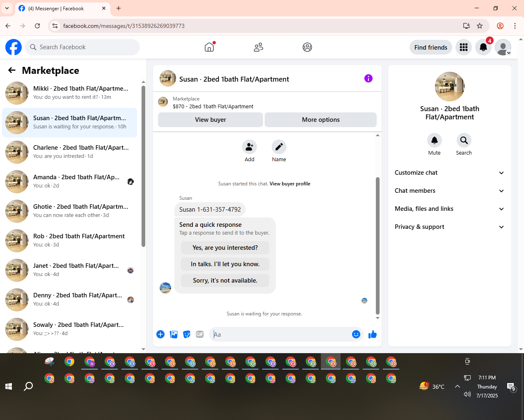The height and width of the screenshot is (420, 524).
Task: Select the Susan conversation in the list
Action: [x=70, y=123]
